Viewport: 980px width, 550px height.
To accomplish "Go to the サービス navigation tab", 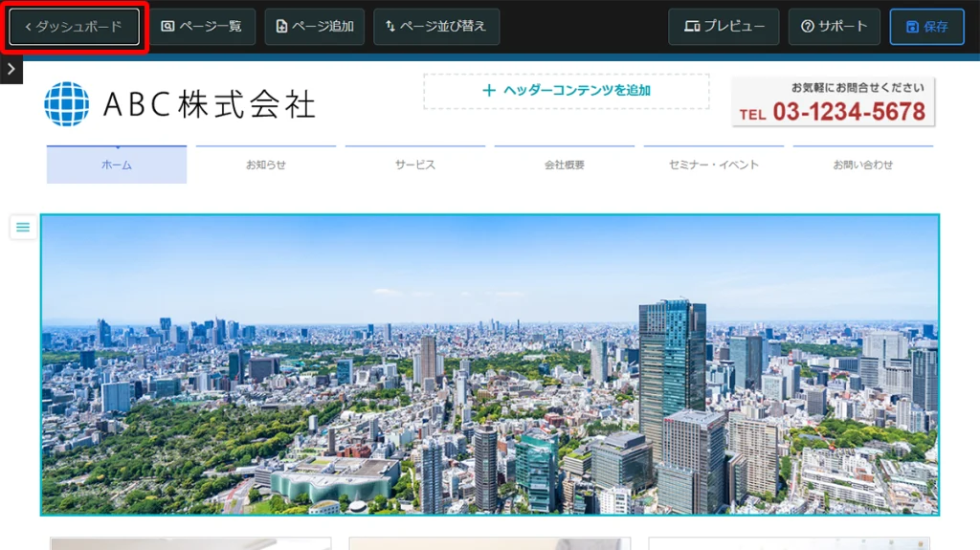I will (415, 165).
